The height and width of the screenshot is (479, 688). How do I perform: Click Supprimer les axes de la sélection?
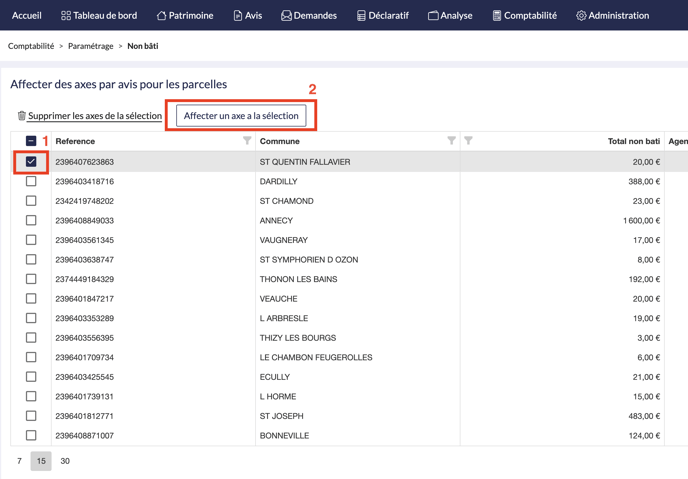pyautogui.click(x=95, y=116)
